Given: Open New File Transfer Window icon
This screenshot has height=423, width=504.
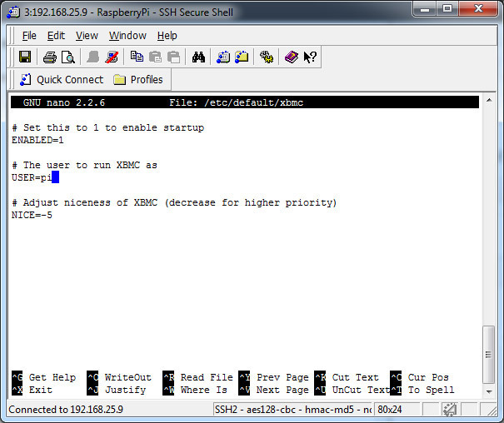Looking at the screenshot, I should coord(242,57).
